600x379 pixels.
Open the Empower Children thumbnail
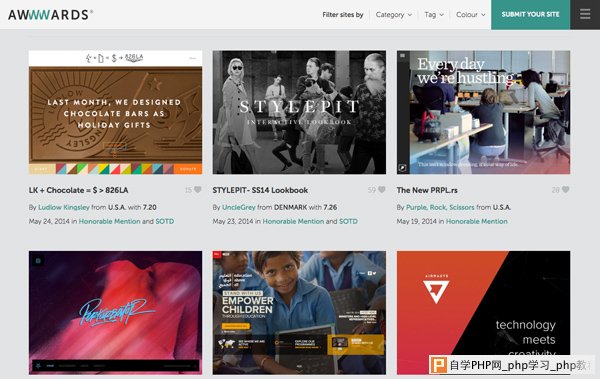click(x=299, y=312)
